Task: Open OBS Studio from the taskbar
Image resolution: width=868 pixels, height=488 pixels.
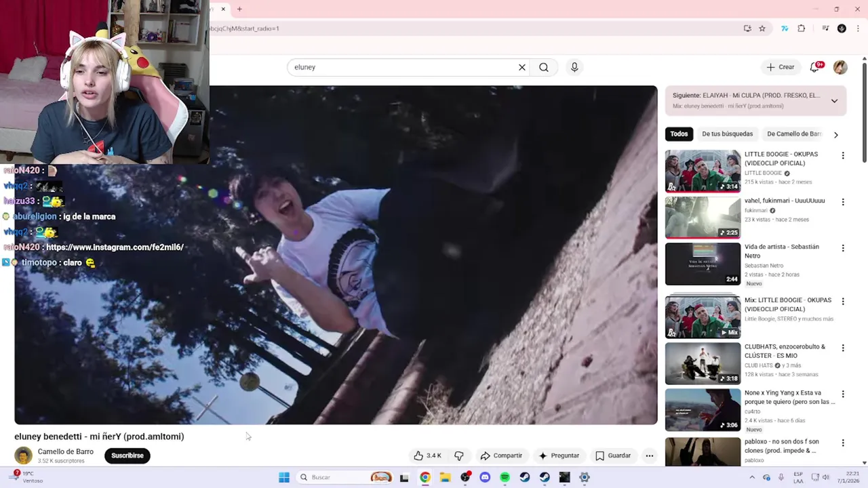Action: [x=465, y=477]
